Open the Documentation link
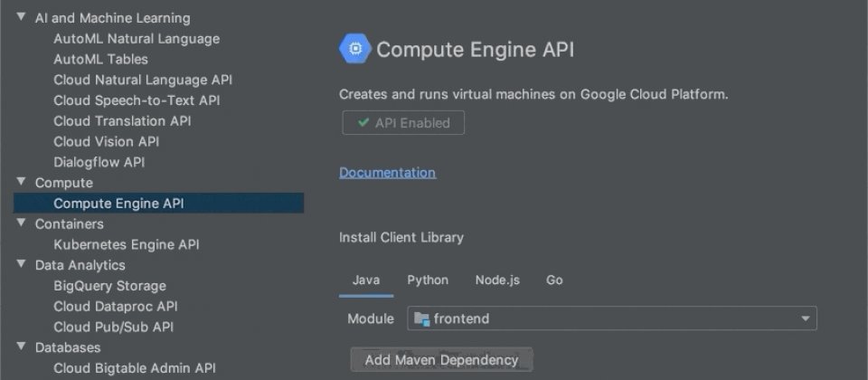 pos(388,173)
